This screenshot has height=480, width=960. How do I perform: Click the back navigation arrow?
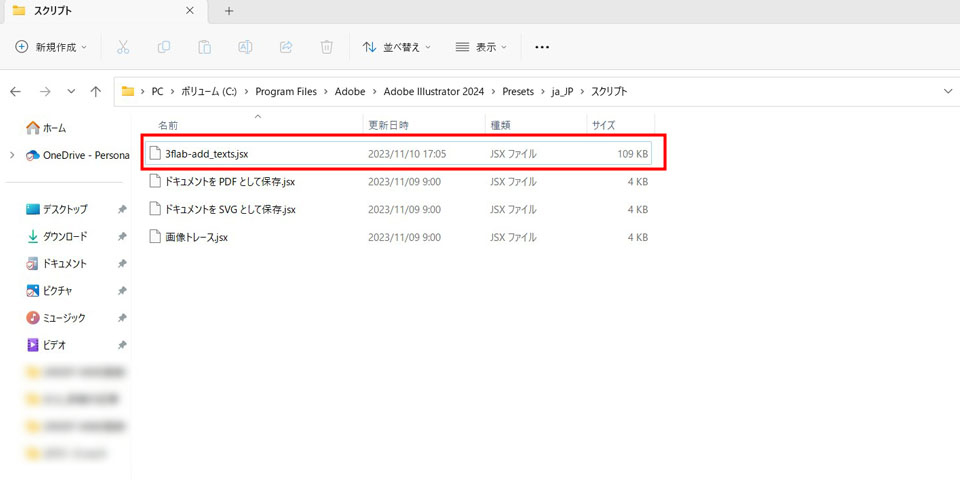[x=15, y=91]
